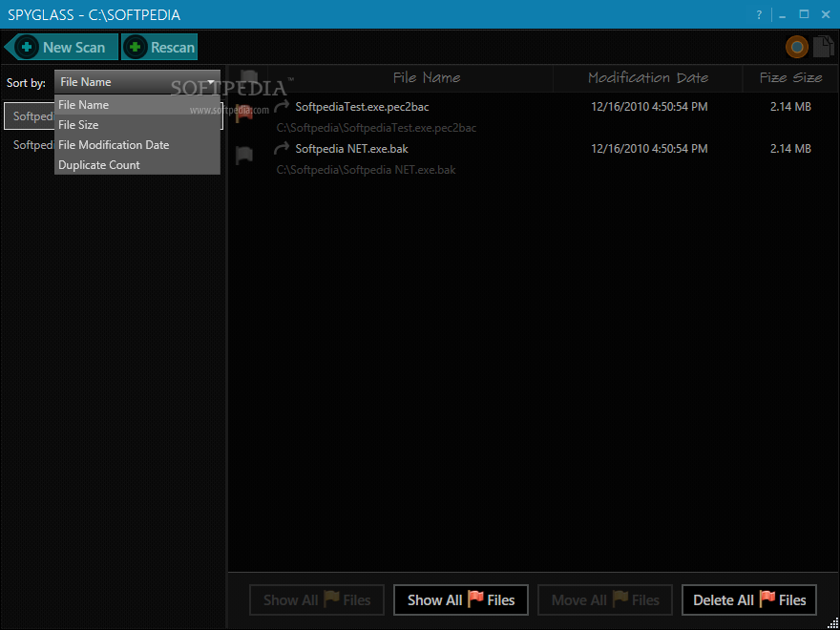Maximize the Spyglass window
840x630 pixels.
click(804, 14)
